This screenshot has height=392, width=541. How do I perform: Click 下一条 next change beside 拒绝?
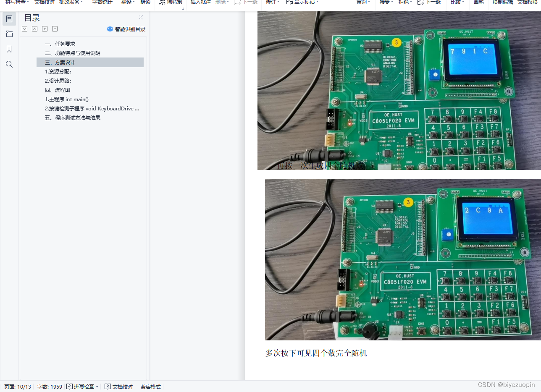429,2
